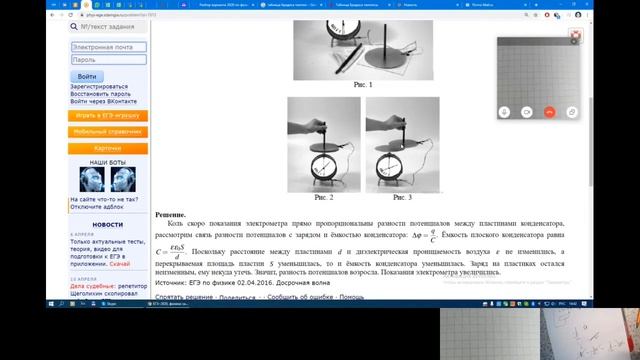Click the search magnifier icon in sidebar

74,27
